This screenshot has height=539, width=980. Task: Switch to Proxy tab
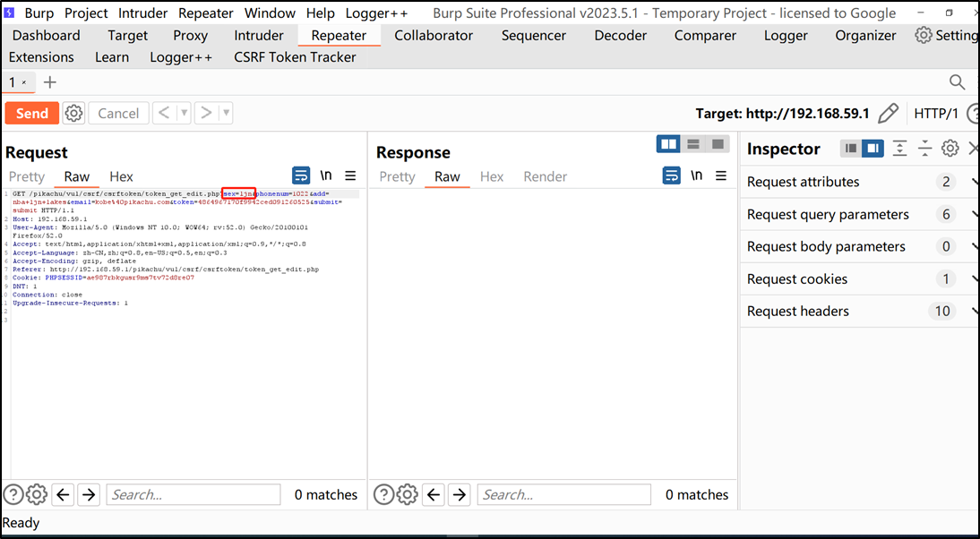pyautogui.click(x=190, y=36)
